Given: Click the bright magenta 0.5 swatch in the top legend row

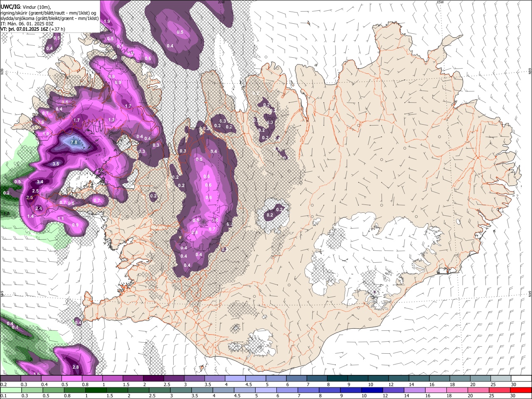Looking at the screenshot, I should (x=71, y=379).
